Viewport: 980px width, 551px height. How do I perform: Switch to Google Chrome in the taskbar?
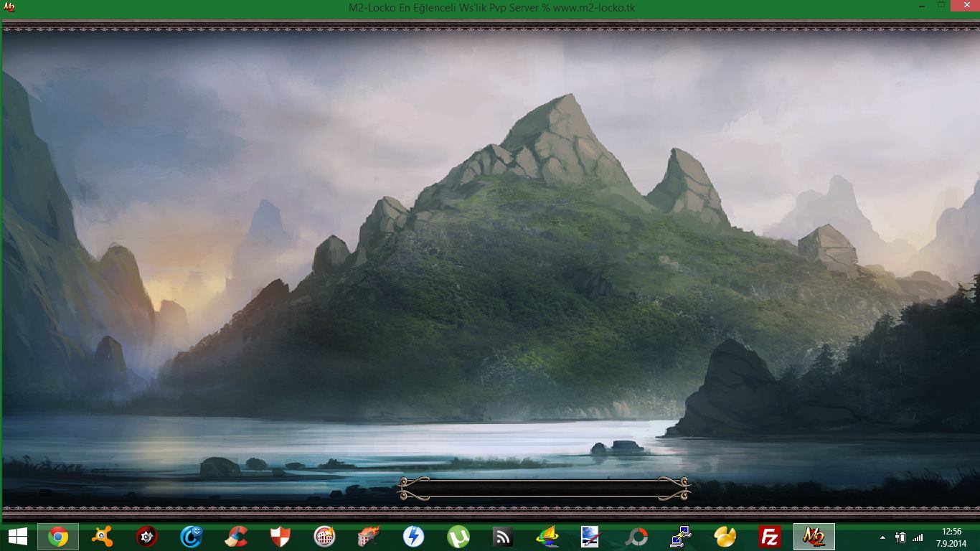click(x=58, y=537)
